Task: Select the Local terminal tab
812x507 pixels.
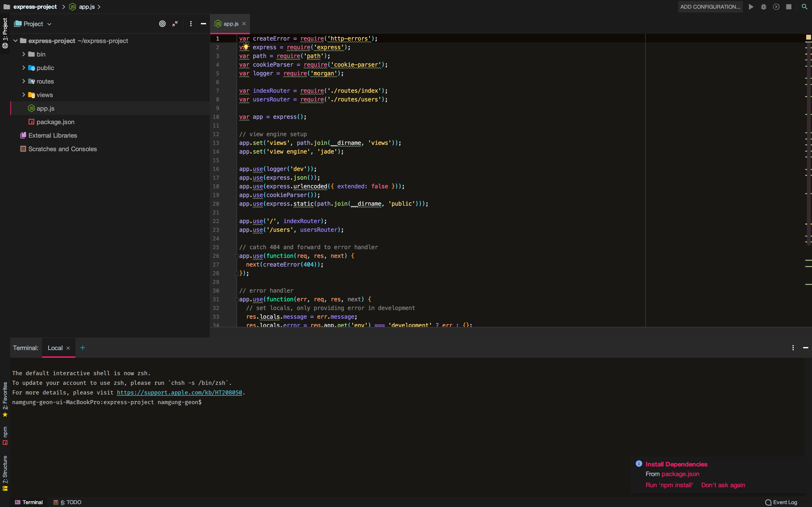Action: tap(55, 348)
